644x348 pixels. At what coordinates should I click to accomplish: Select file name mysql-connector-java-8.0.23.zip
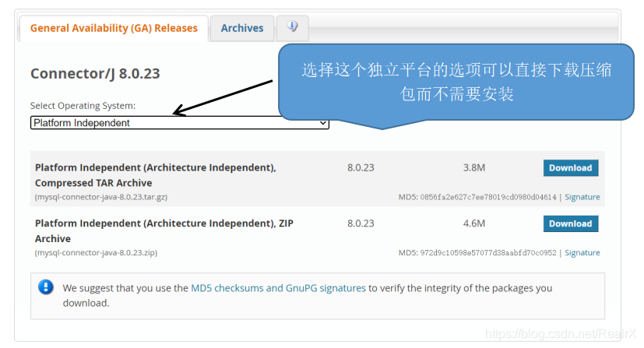click(96, 253)
